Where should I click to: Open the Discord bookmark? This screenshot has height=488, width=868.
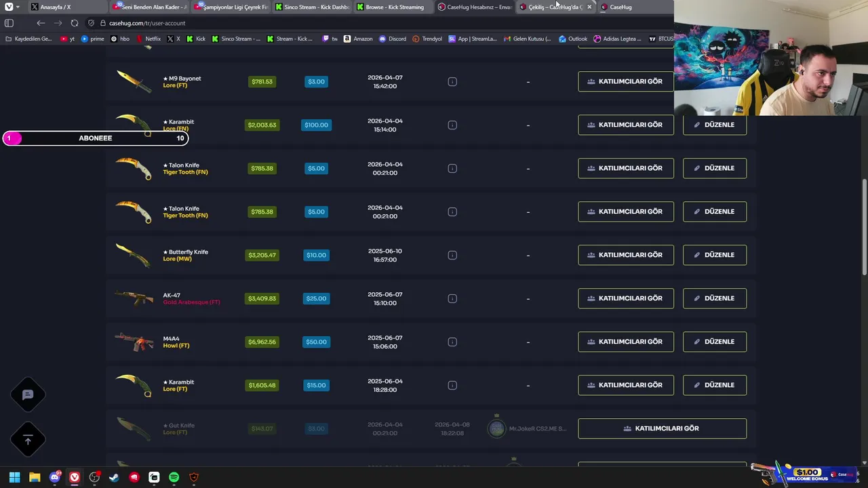tap(393, 39)
